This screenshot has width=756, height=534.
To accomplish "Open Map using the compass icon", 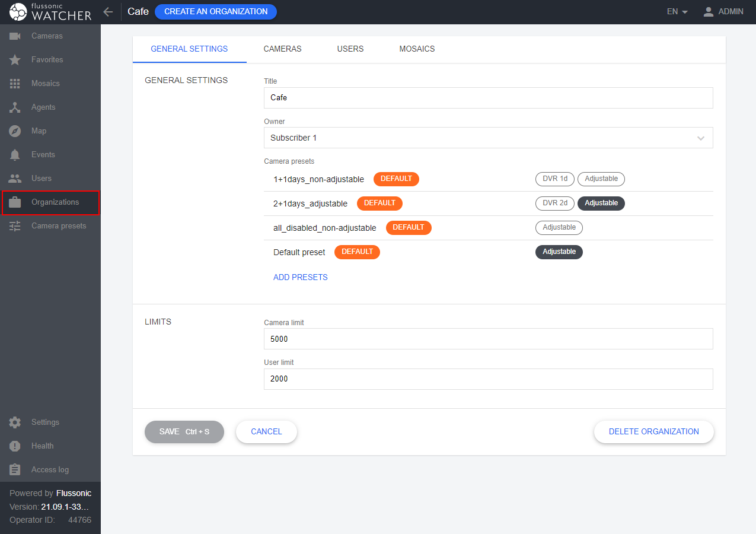I will click(x=15, y=131).
